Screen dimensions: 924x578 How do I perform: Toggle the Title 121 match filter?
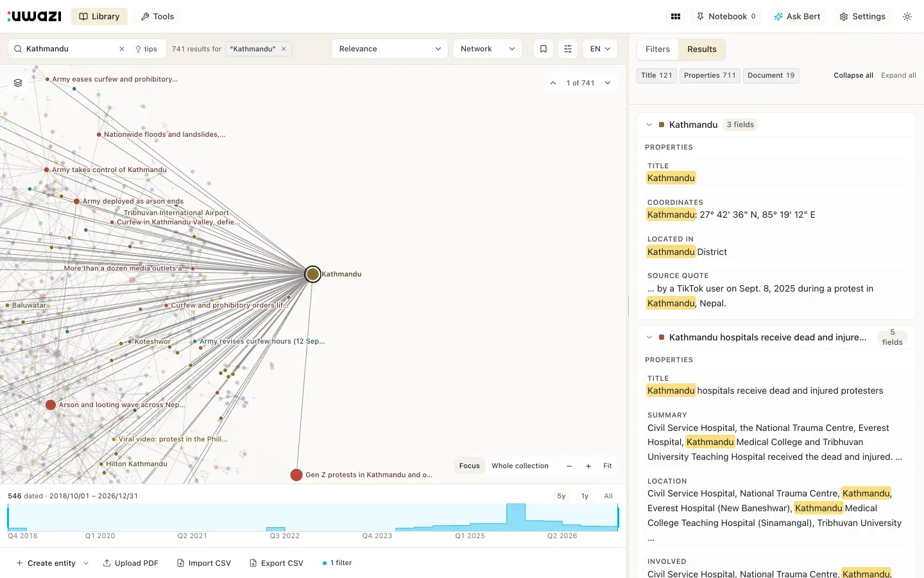pos(656,76)
